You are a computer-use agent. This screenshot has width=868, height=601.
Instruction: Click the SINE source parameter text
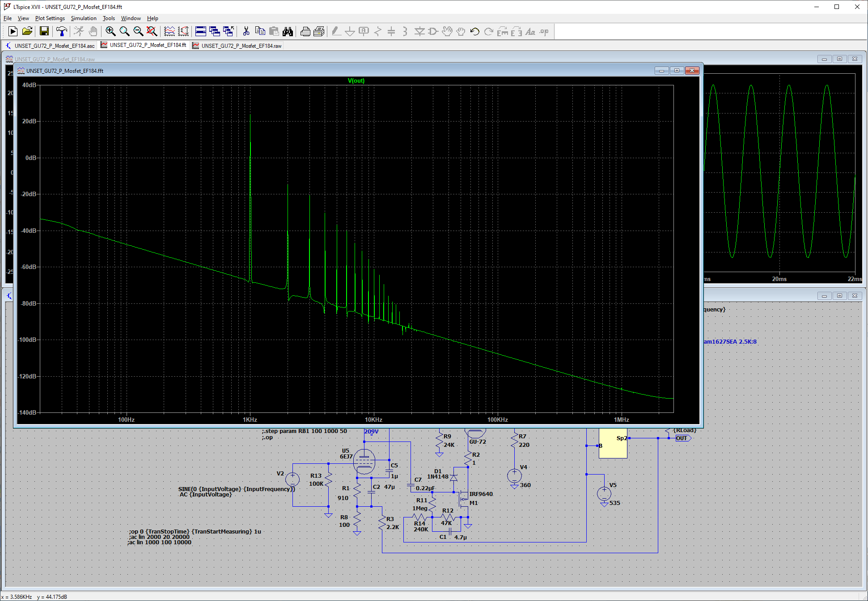(237, 489)
